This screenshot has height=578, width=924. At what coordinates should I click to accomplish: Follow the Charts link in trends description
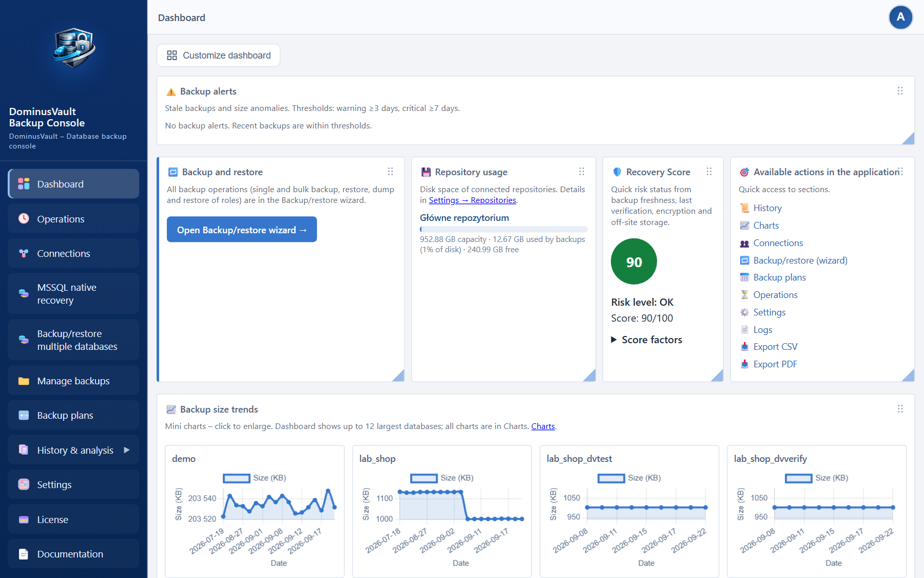coord(543,426)
